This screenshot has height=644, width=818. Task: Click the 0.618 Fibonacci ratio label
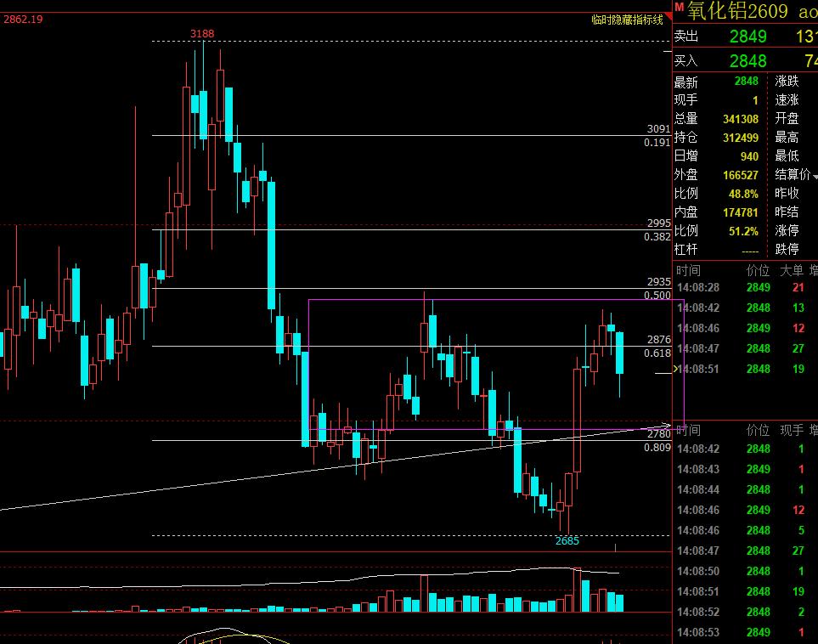[657, 353]
